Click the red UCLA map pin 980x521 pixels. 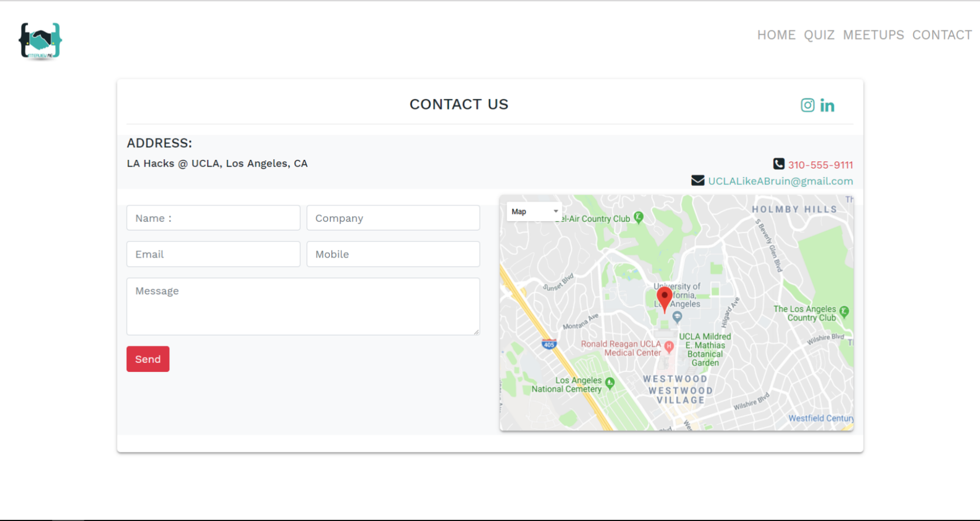[664, 300]
